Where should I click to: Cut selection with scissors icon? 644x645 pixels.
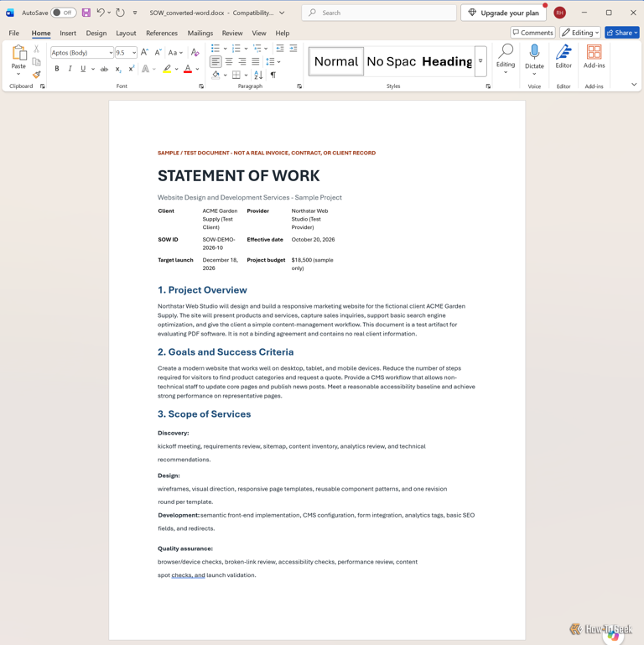click(37, 49)
